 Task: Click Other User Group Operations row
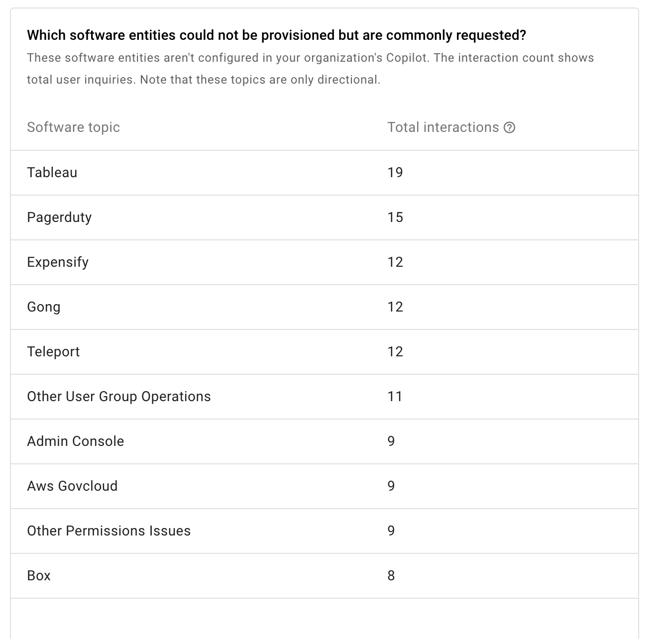(325, 397)
